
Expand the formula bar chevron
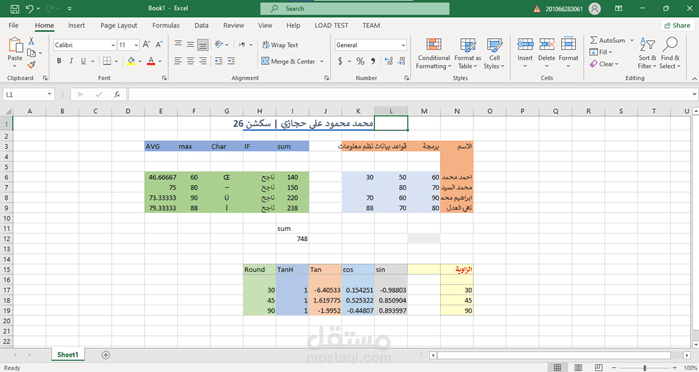(694, 94)
